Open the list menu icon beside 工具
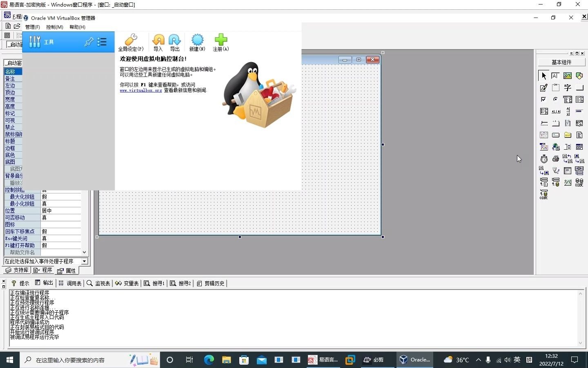The height and width of the screenshot is (368, 588). pos(102,42)
